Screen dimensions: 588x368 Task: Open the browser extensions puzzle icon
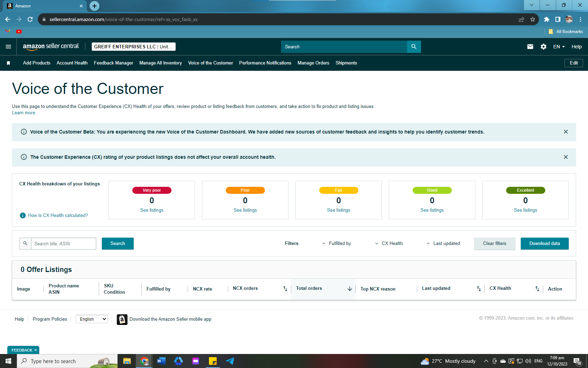pyautogui.click(x=547, y=19)
